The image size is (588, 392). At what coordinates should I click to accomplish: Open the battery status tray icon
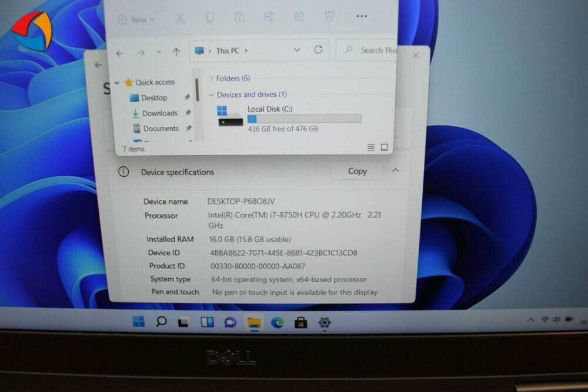pos(569,319)
